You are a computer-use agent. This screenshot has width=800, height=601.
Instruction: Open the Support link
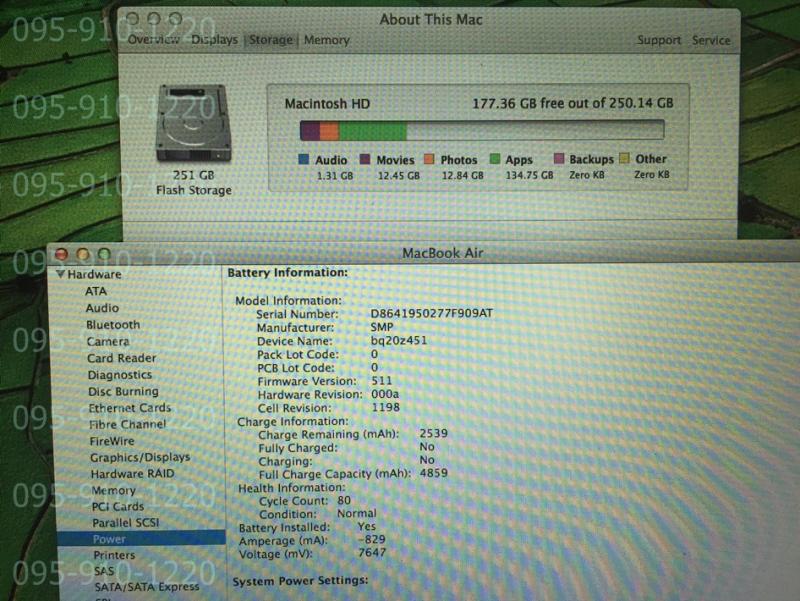(659, 40)
